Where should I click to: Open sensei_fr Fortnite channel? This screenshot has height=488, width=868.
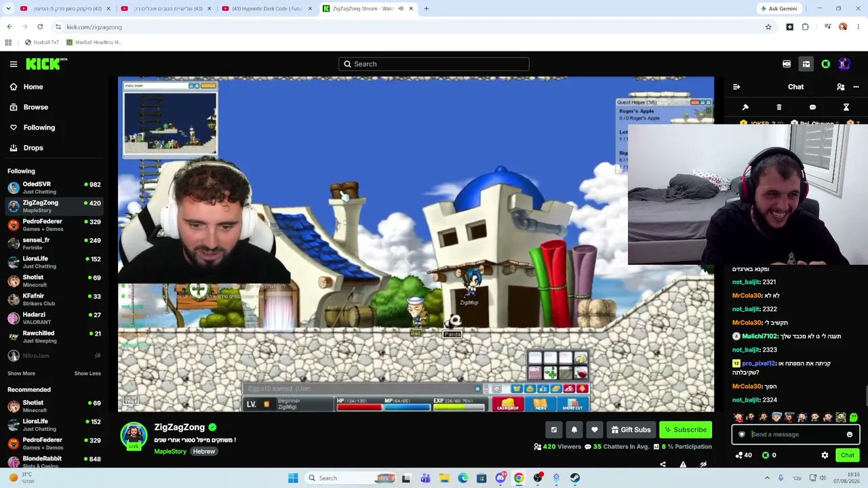click(x=54, y=243)
